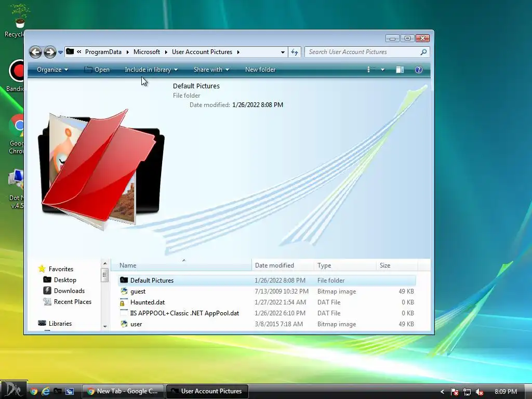This screenshot has width=532, height=399.
Task: Create a New folder
Action: tap(260, 70)
